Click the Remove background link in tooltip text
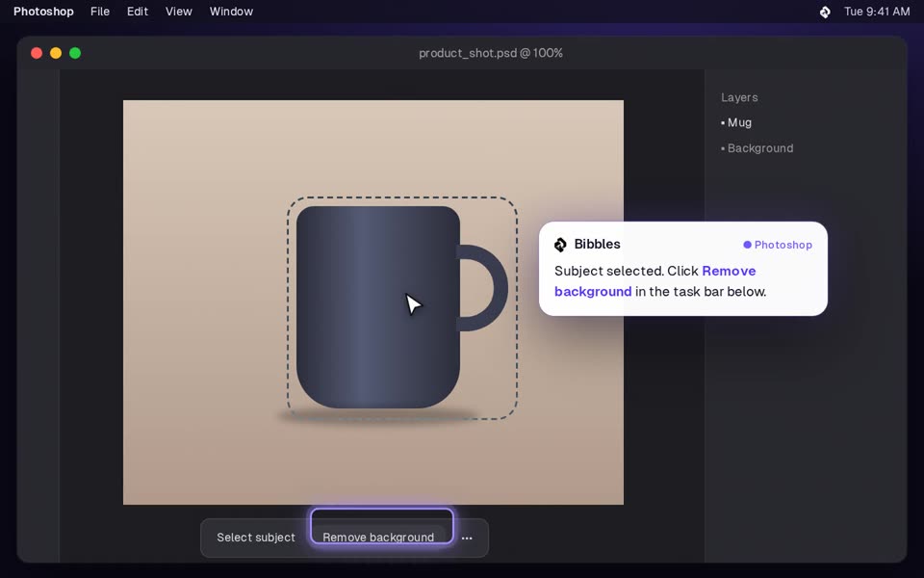The height and width of the screenshot is (578, 924). point(655,281)
